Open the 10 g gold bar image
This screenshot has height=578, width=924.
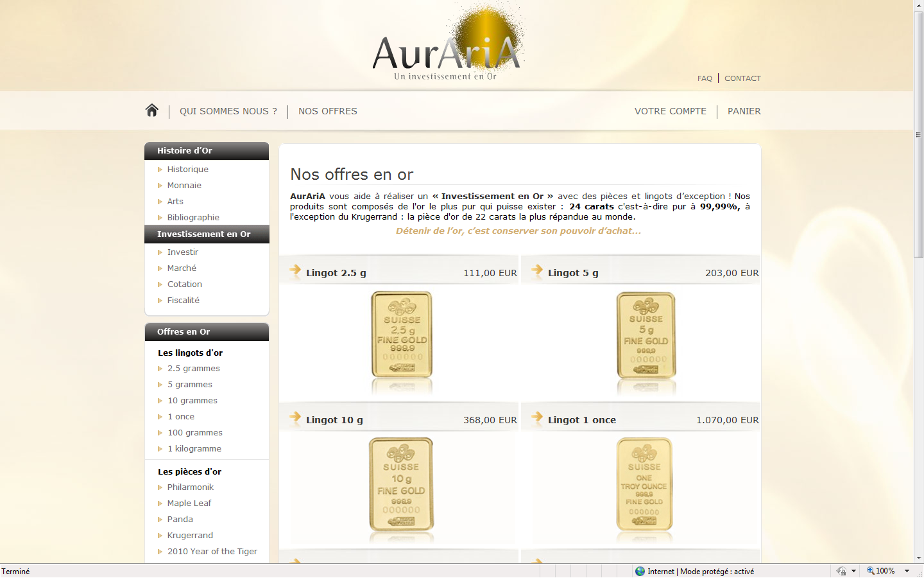coord(401,484)
